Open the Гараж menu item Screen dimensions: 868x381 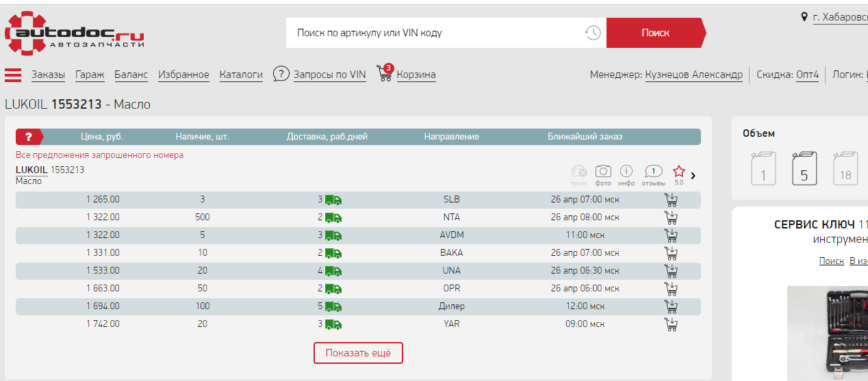click(90, 75)
